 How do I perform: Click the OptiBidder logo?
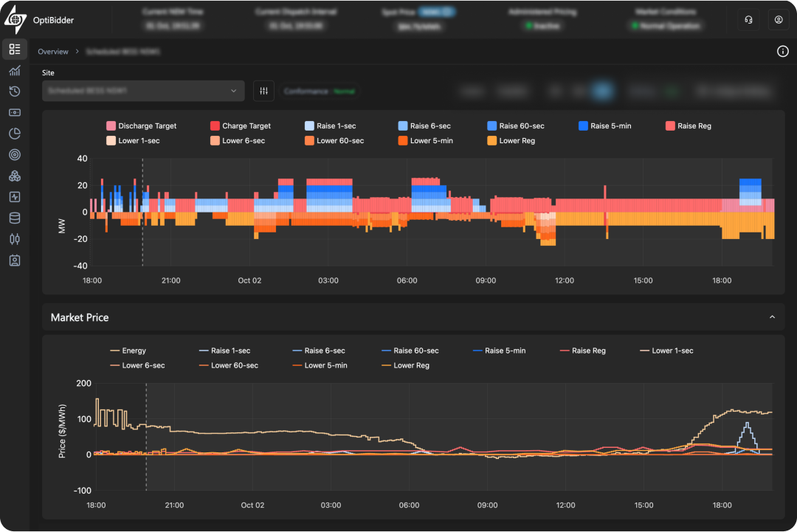(37, 20)
